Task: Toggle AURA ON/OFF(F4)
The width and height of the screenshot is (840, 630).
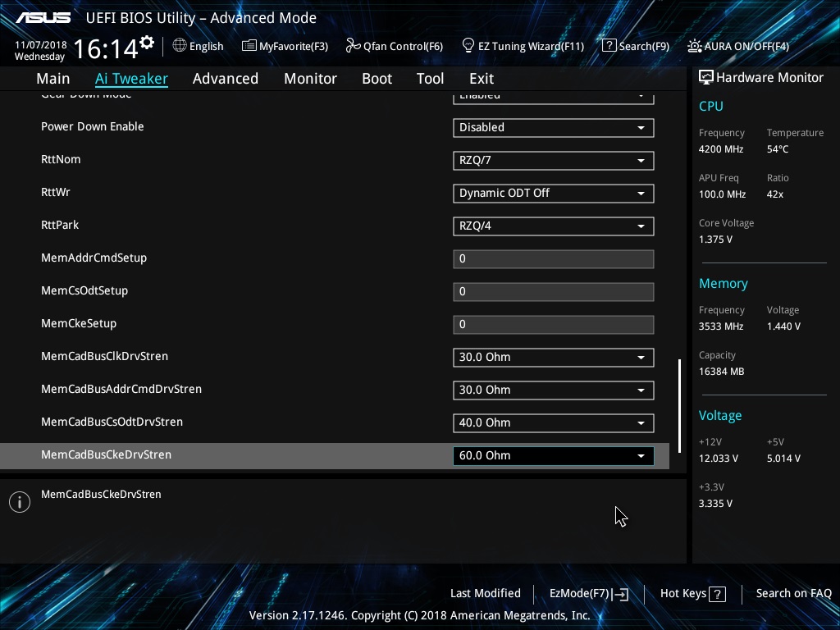Action: coord(738,46)
